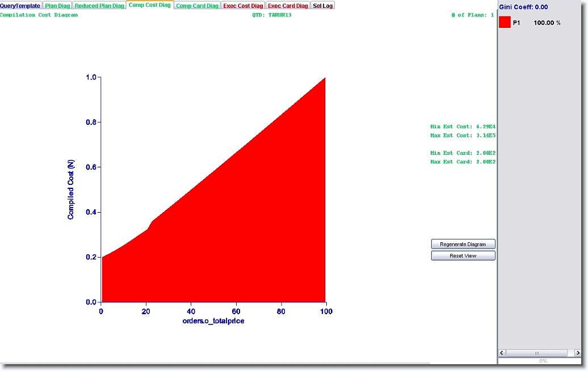The image size is (588, 371).
Task: Click the 100.00 % value beside P1
Action: point(547,23)
